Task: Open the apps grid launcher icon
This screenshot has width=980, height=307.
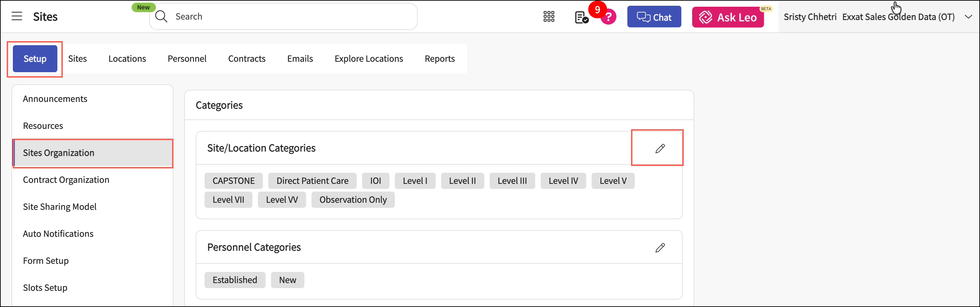Action: click(549, 17)
